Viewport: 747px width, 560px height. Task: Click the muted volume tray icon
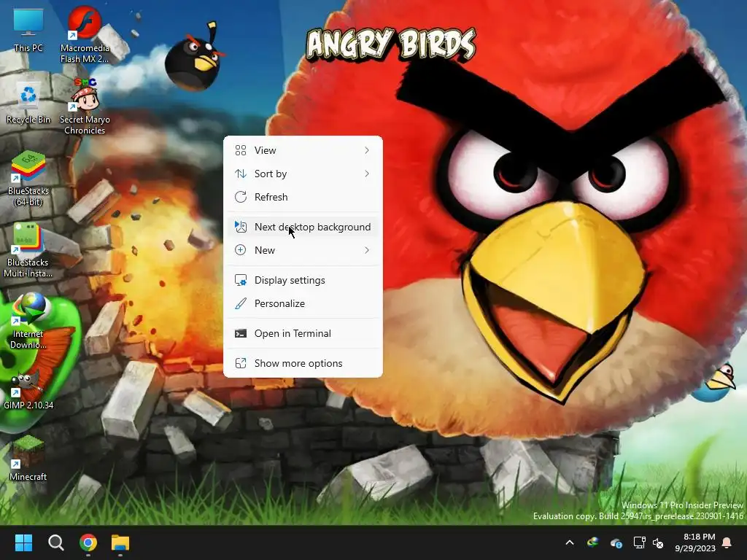[658, 542]
